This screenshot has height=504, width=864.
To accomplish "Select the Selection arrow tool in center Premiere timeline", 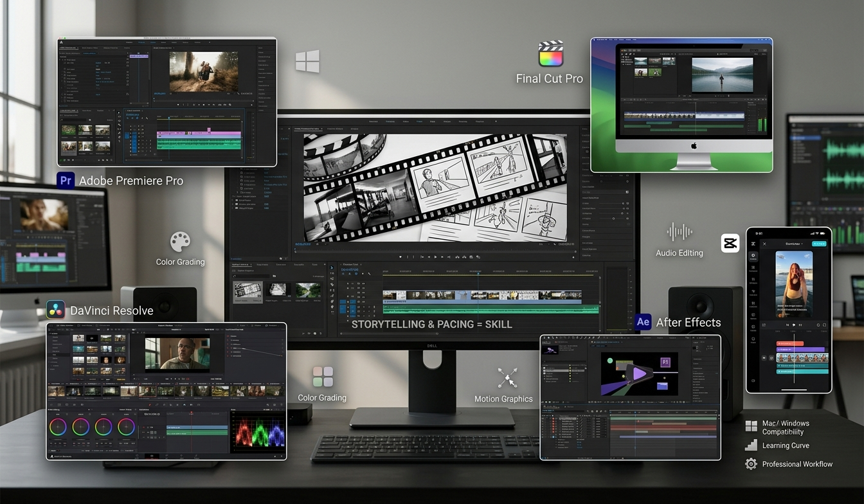I will pyautogui.click(x=332, y=267).
